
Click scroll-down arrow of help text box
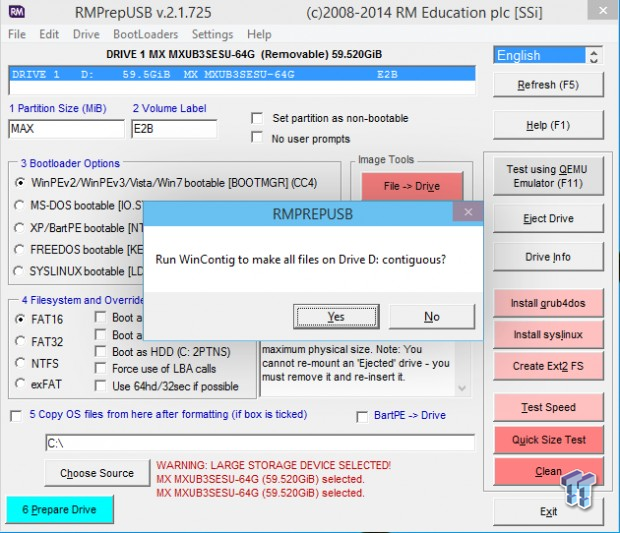pos(461,388)
